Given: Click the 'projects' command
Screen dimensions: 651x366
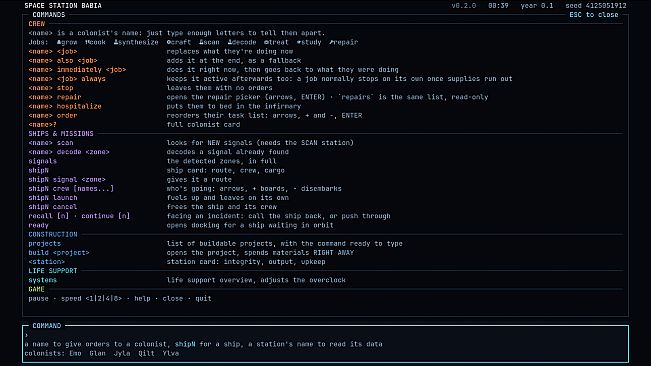Looking at the screenshot, I should [44, 244].
